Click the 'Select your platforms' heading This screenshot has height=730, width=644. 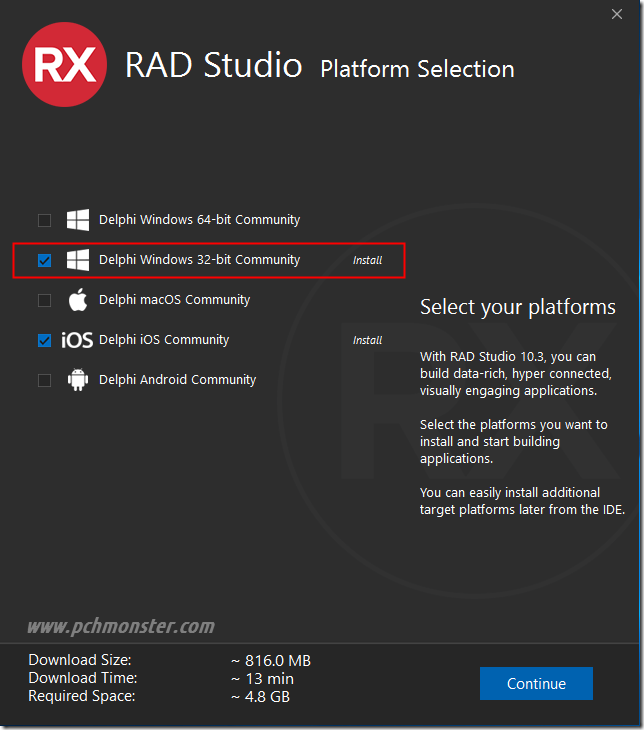[x=518, y=307]
